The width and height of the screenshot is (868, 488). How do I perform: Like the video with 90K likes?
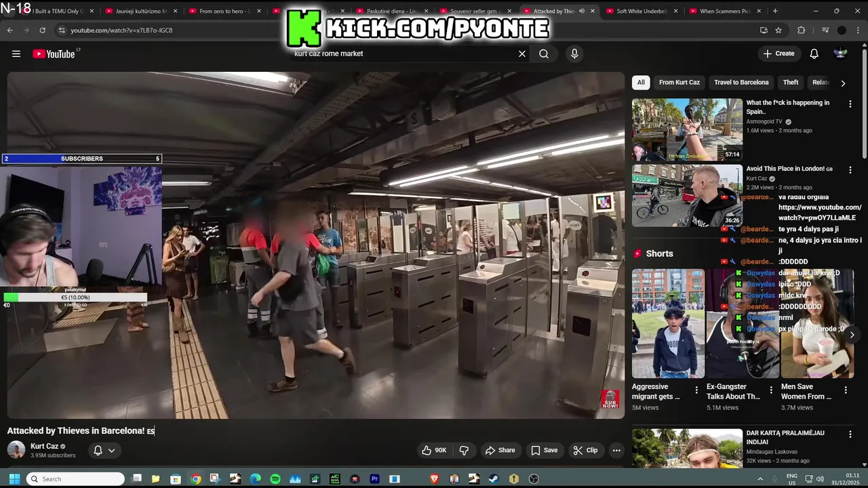click(434, 450)
